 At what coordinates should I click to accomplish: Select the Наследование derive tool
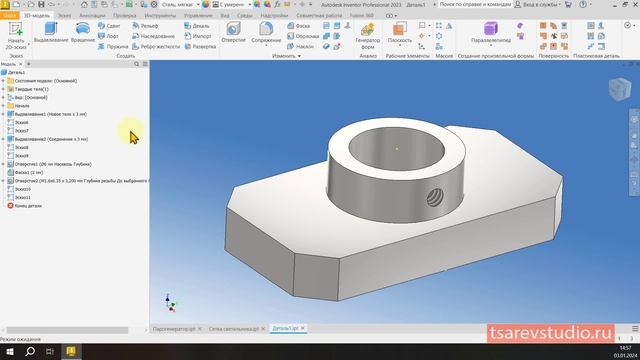pos(153,36)
